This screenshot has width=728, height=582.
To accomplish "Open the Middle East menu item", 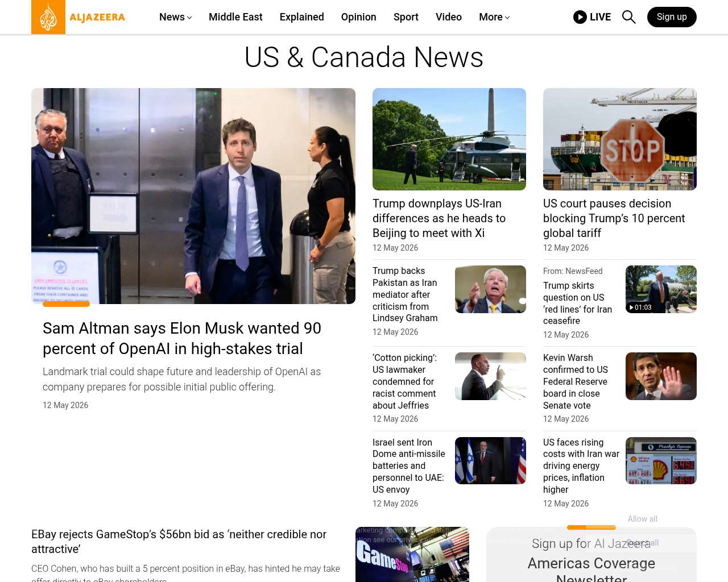I will click(235, 17).
